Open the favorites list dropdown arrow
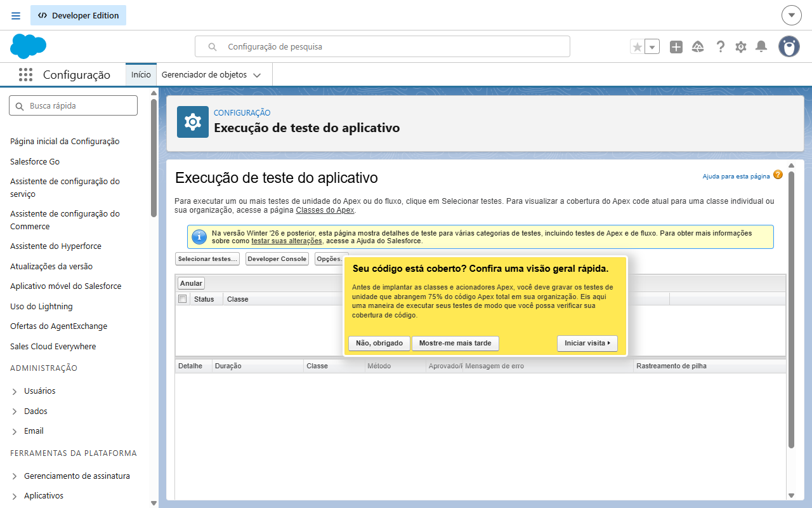812x508 pixels. [653, 46]
